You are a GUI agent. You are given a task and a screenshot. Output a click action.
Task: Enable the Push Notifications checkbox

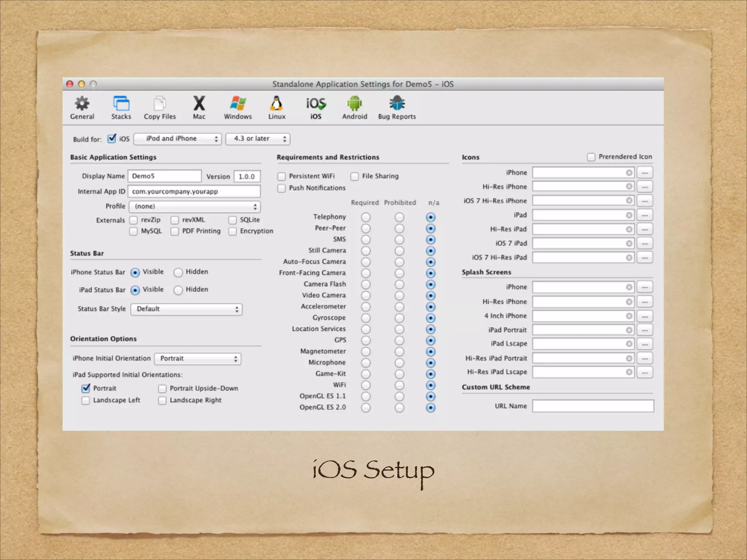click(x=282, y=188)
